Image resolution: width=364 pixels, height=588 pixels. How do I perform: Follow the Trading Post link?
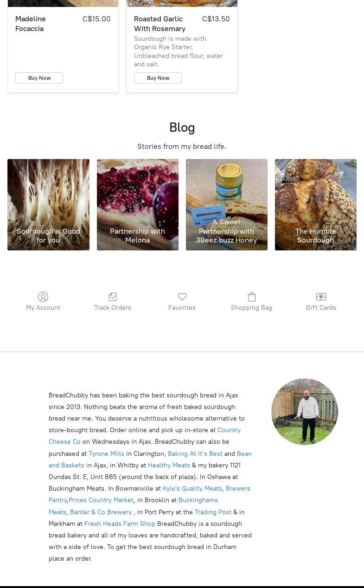click(x=213, y=512)
